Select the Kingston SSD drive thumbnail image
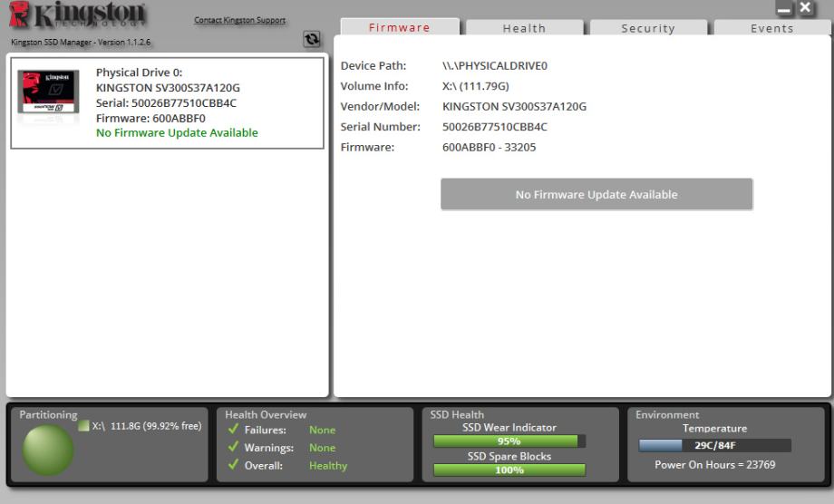This screenshot has width=834, height=504. pos(48,92)
